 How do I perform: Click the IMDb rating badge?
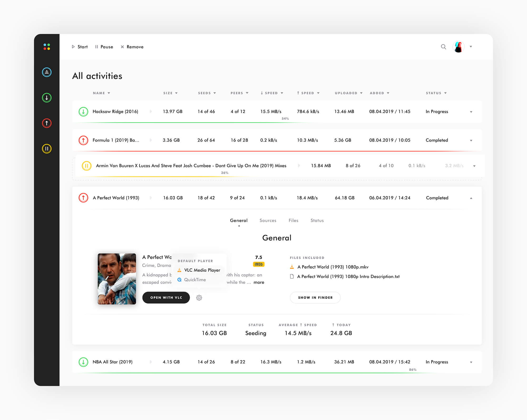(x=258, y=264)
